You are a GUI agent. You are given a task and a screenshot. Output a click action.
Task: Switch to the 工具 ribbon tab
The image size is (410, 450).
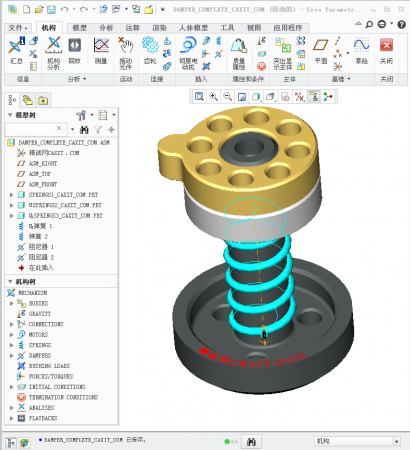227,28
